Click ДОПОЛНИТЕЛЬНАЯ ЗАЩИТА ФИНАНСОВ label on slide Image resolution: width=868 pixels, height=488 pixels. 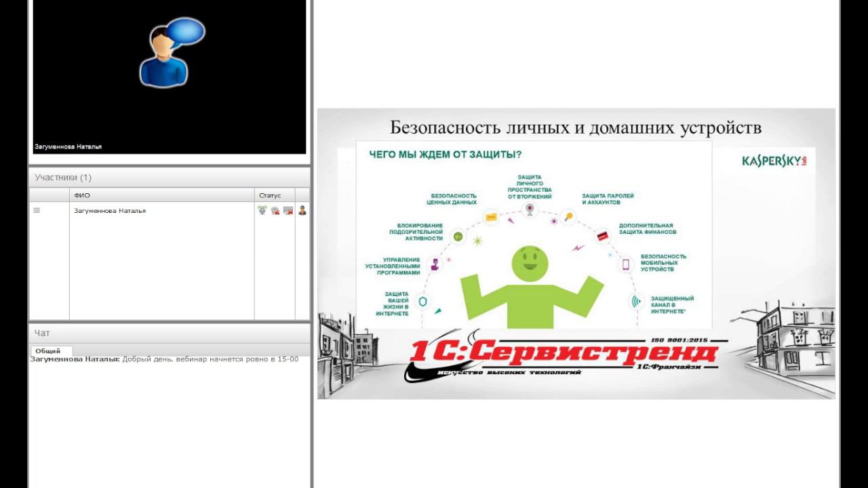(x=647, y=229)
